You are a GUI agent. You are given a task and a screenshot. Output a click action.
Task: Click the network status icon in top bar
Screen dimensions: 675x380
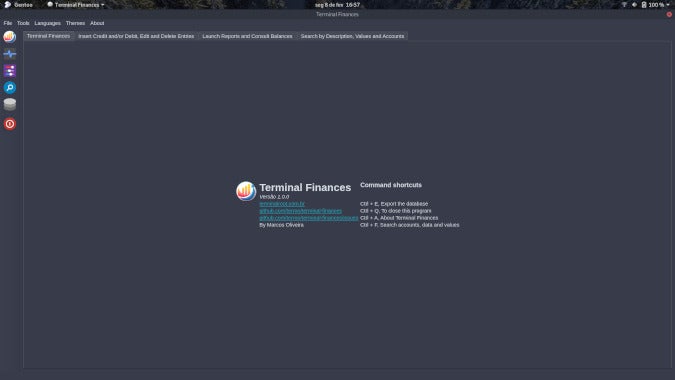[624, 5]
